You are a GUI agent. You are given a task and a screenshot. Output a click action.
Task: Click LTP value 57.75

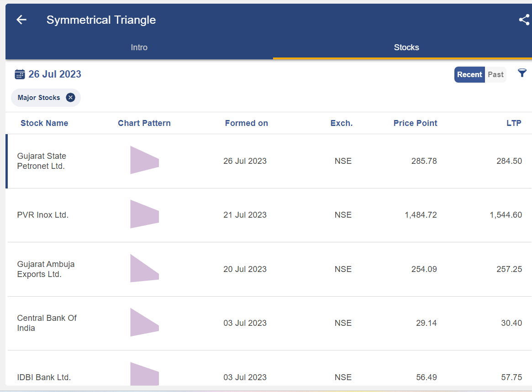click(x=511, y=377)
